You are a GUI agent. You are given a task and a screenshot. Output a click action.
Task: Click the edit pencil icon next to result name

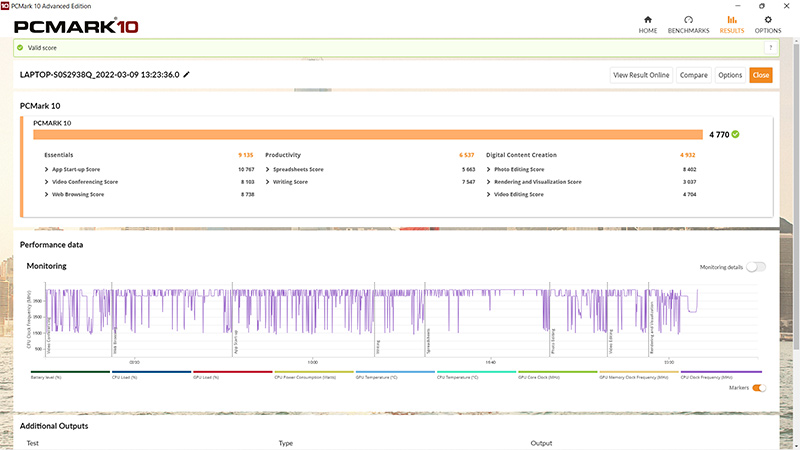187,74
